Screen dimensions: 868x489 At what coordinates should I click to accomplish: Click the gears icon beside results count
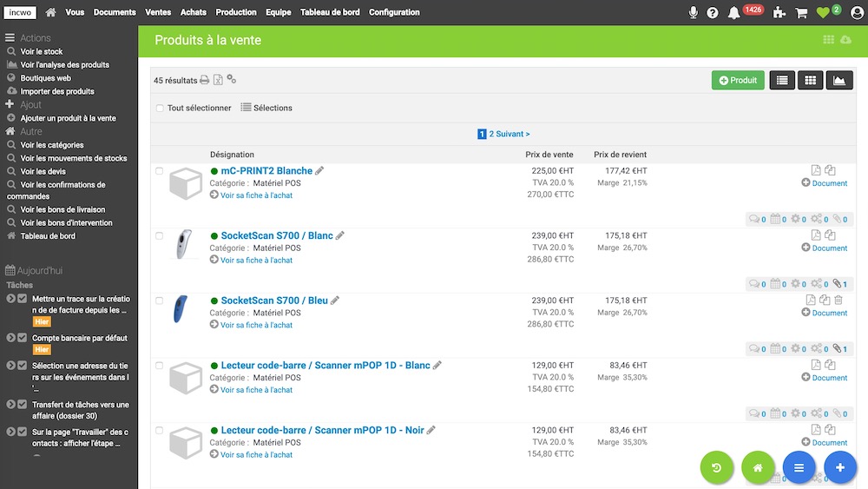coord(232,80)
